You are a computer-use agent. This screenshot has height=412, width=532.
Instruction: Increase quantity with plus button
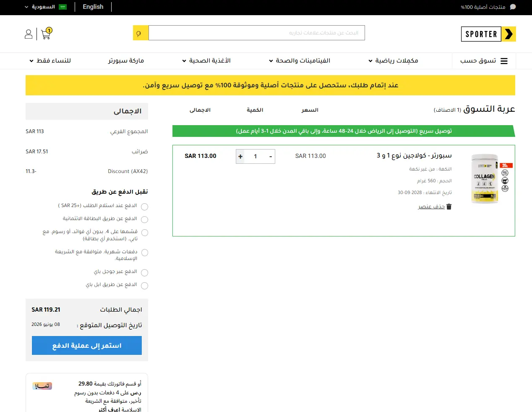coord(240,156)
